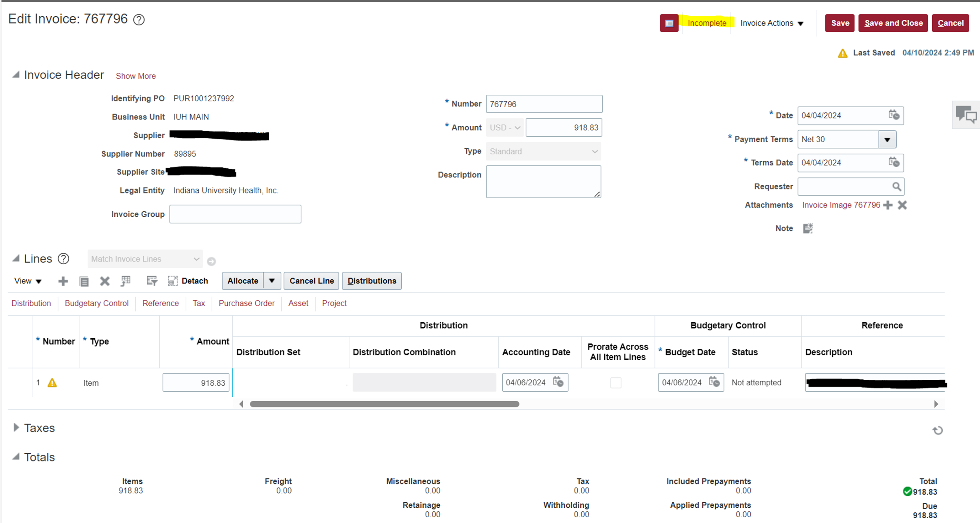Image resolution: width=980 pixels, height=523 pixels.
Task: Refresh the Taxes section
Action: point(937,430)
